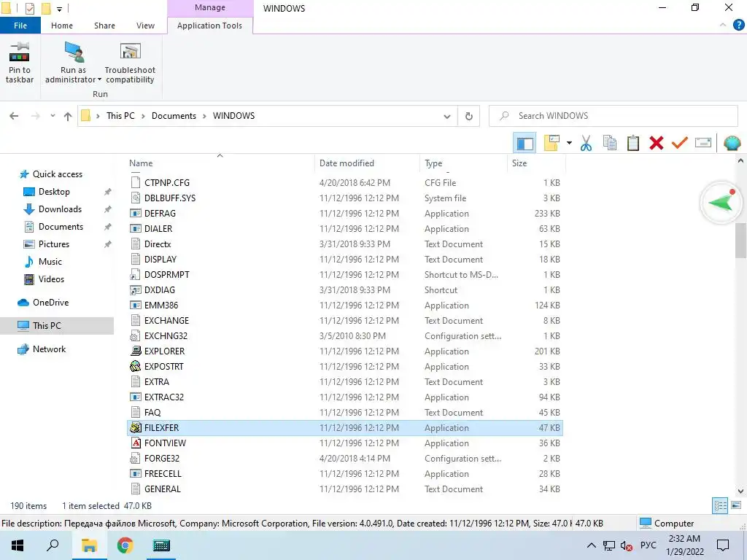Open Music folder in navigation pane
Viewport: 747px width, 560px height.
[x=50, y=262]
